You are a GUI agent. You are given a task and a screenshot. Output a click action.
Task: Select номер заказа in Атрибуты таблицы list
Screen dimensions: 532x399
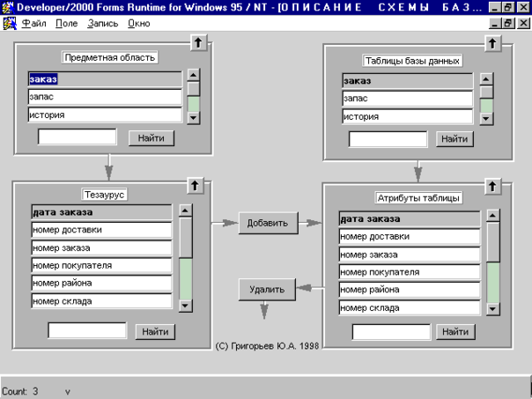click(x=410, y=255)
